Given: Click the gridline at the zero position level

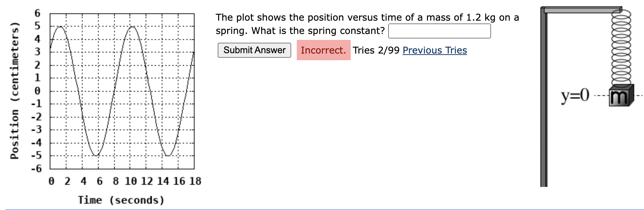Looking at the screenshot, I should 119,91.
